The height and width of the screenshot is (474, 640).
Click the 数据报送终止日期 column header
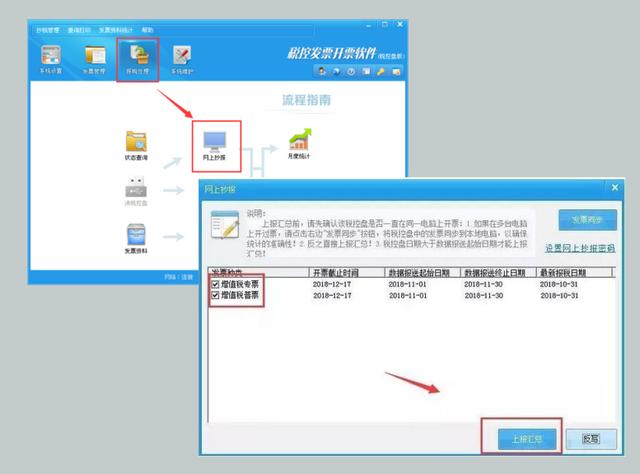[498, 272]
